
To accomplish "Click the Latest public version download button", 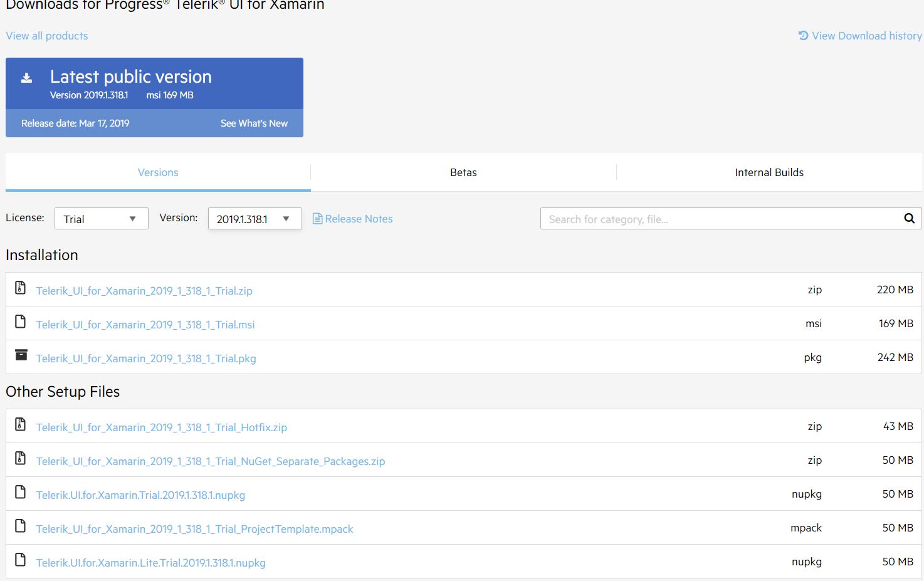I will [154, 83].
